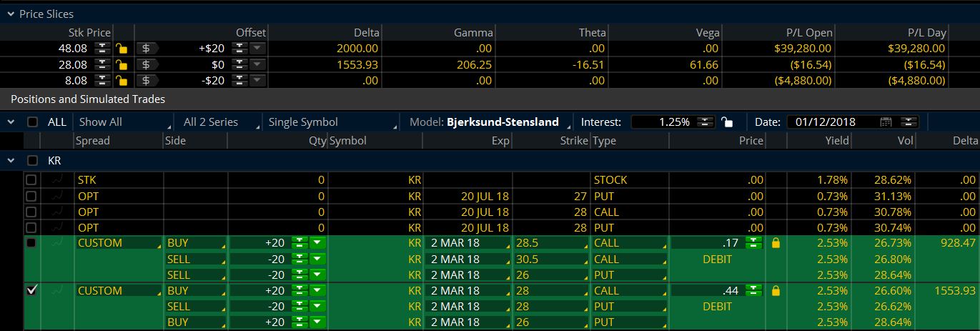Image resolution: width=980 pixels, height=331 pixels.
Task: Click the chart line icon in the STK row
Action: coord(57,180)
